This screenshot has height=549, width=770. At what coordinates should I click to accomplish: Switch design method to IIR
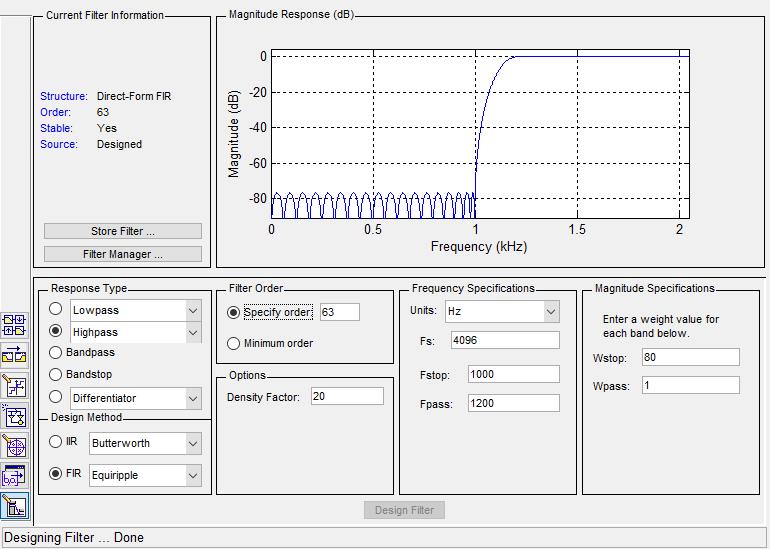point(56,442)
